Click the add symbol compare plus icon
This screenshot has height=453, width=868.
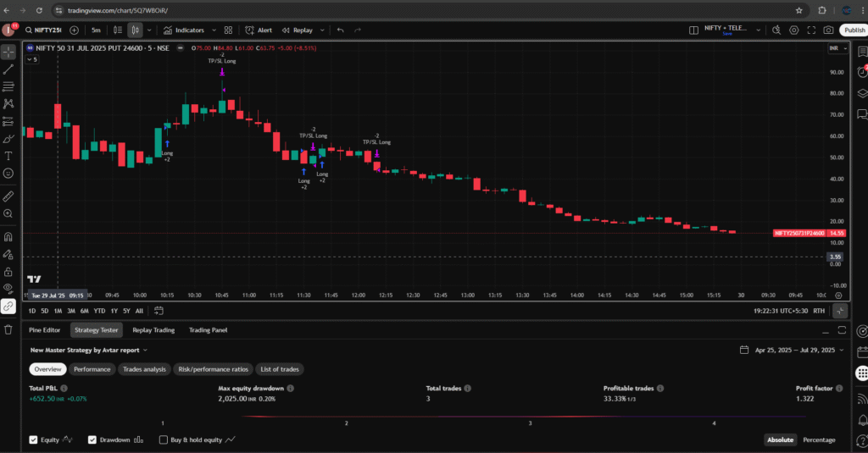(x=75, y=30)
